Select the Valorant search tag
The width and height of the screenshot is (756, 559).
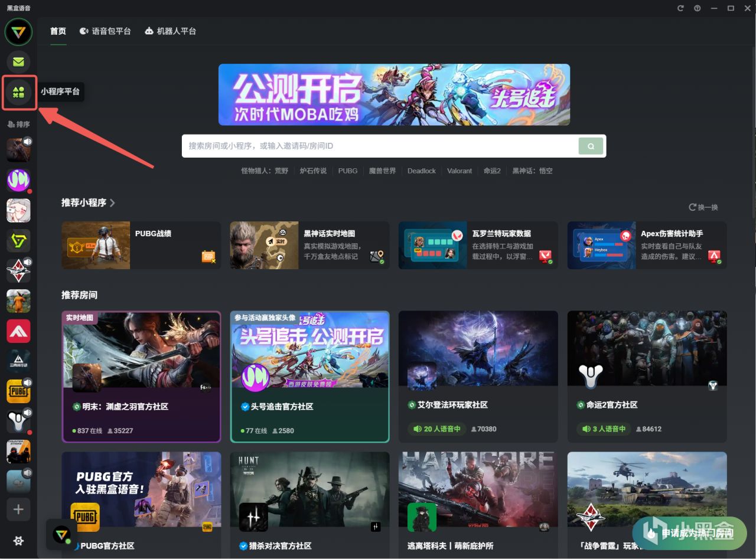[x=460, y=171]
